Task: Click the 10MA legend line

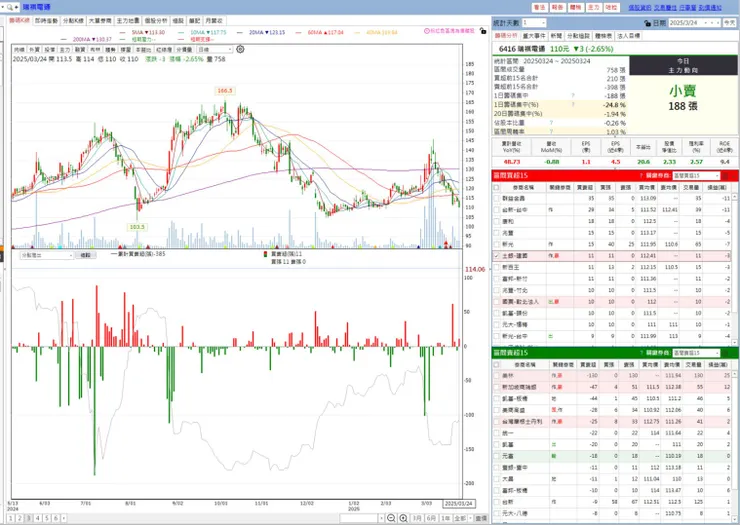Action: pos(203,33)
